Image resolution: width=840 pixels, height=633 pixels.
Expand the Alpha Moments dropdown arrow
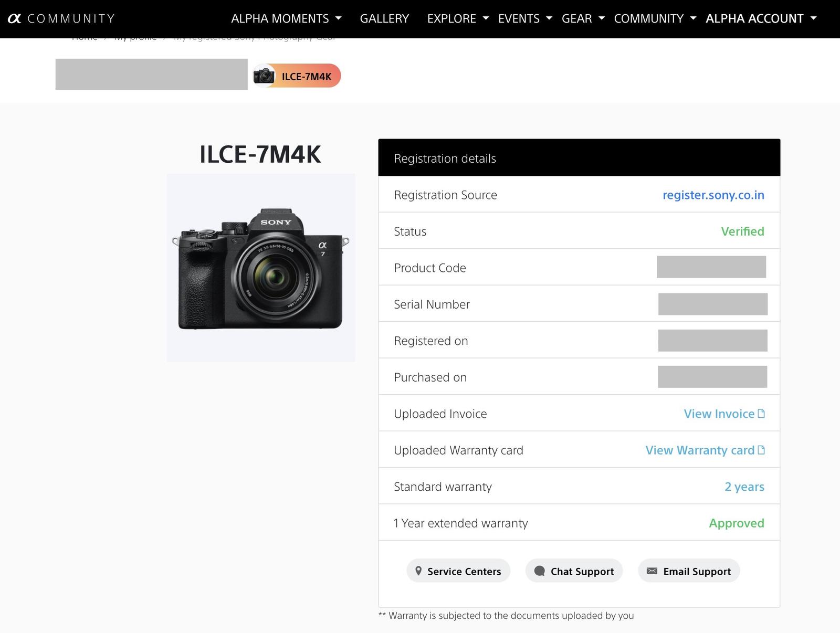339,18
